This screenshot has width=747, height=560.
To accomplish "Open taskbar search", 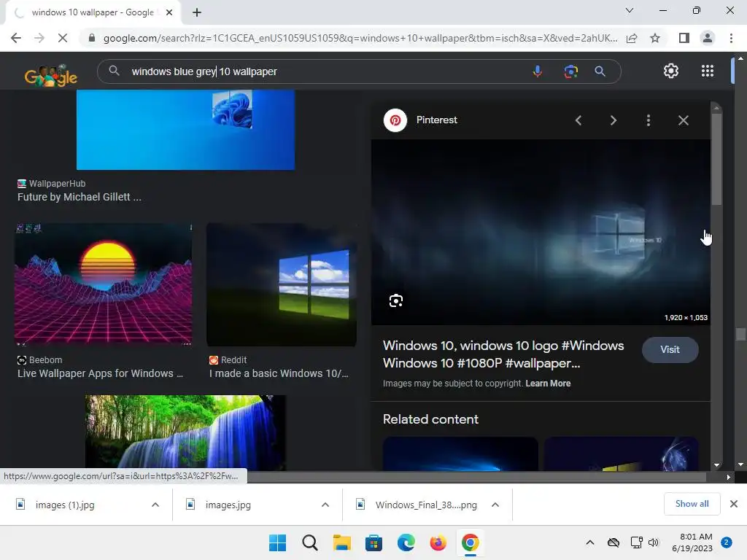I will [x=309, y=542].
